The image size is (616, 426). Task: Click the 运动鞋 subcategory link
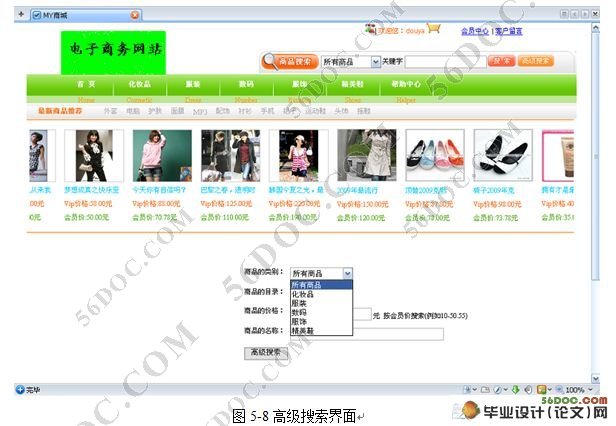click(315, 111)
